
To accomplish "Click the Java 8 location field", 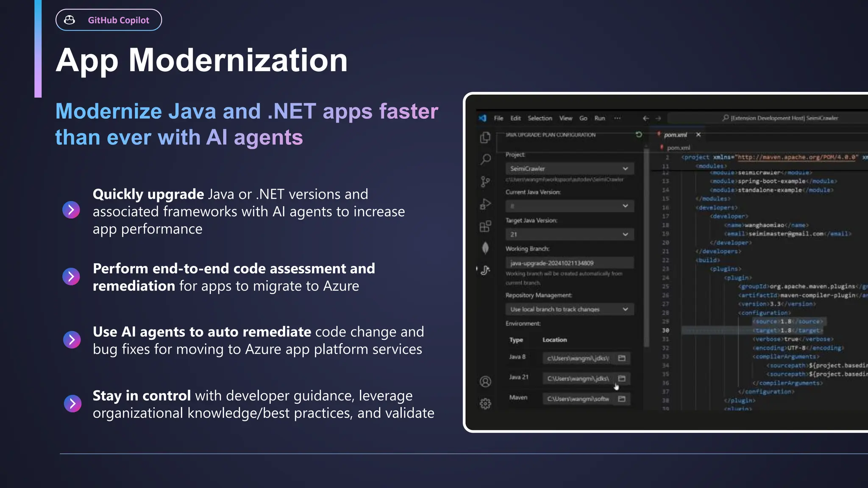I will (x=578, y=358).
